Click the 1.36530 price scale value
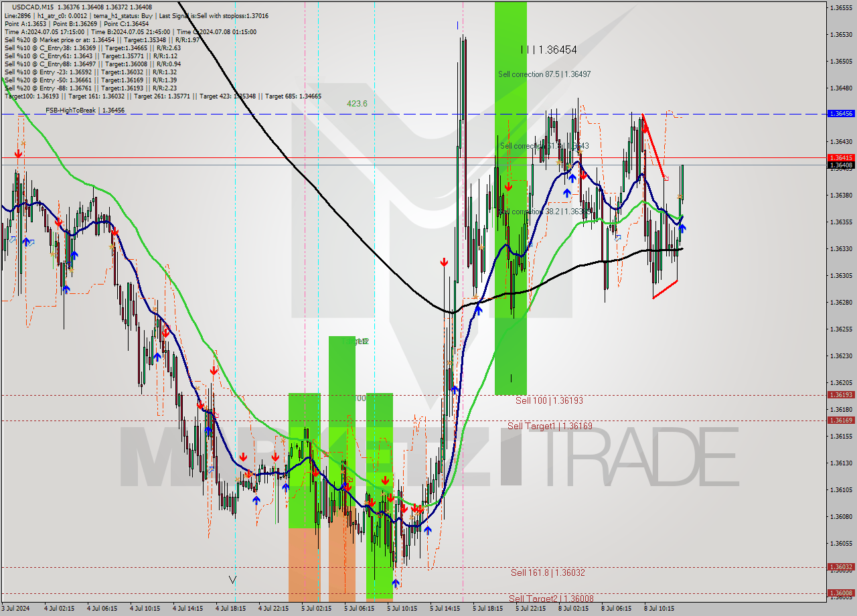 (x=841, y=35)
